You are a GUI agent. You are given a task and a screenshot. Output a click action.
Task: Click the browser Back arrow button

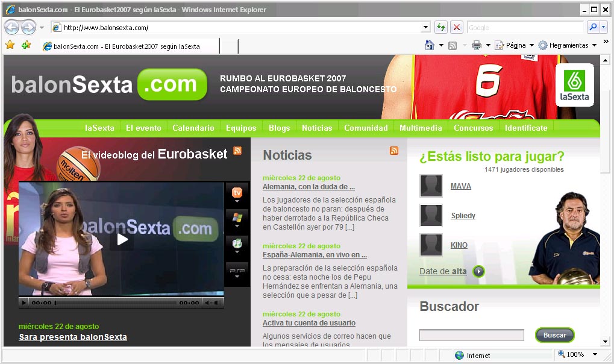pos(11,28)
